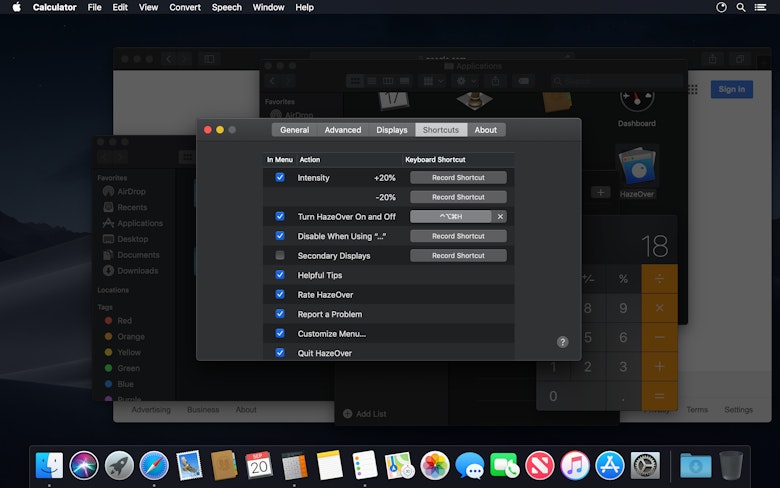Open Safari compass icon in Dock
780x488 pixels.
click(154, 465)
